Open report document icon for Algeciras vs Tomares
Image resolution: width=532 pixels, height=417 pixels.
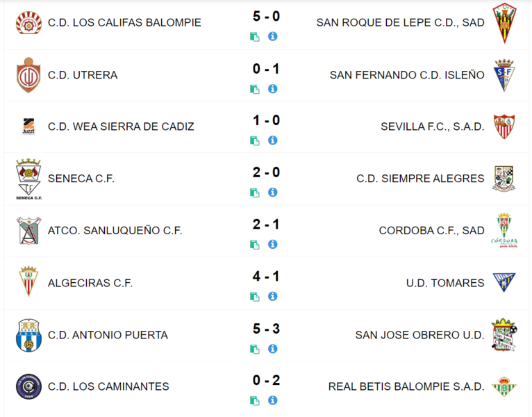255,297
